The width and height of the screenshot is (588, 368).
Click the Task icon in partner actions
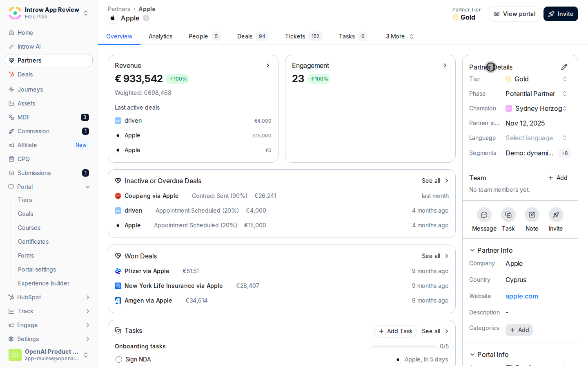coord(508,215)
